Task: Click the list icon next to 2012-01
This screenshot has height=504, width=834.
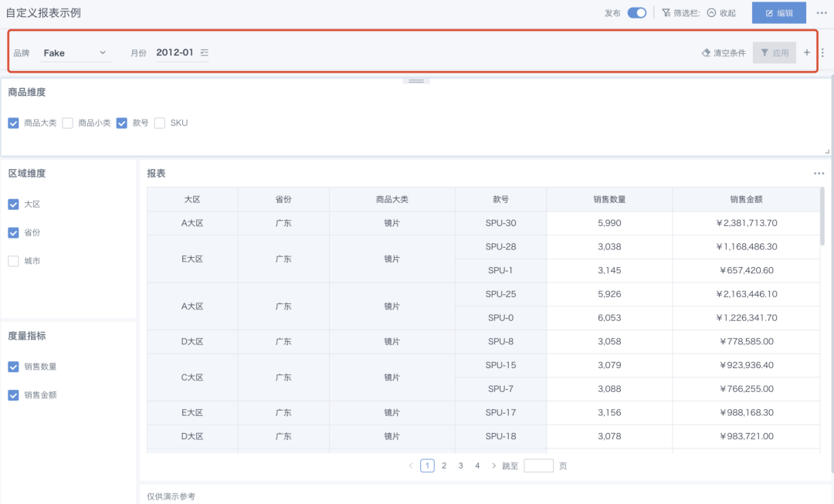Action: pyautogui.click(x=204, y=52)
